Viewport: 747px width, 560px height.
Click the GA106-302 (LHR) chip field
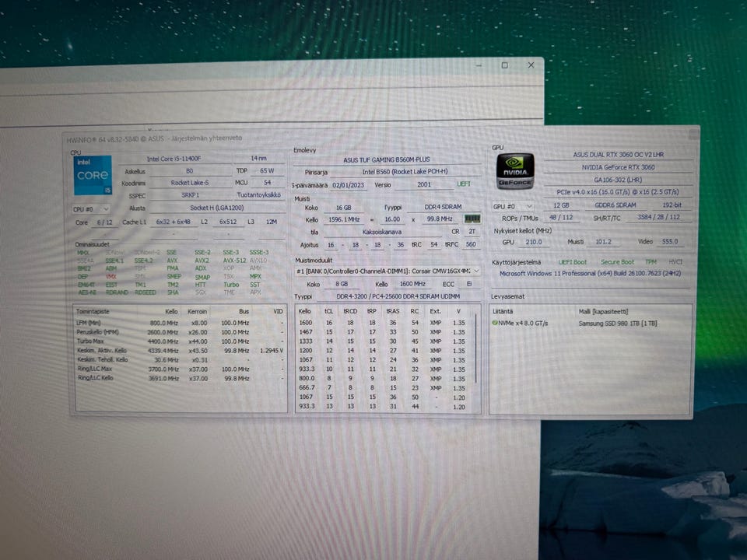tap(618, 180)
